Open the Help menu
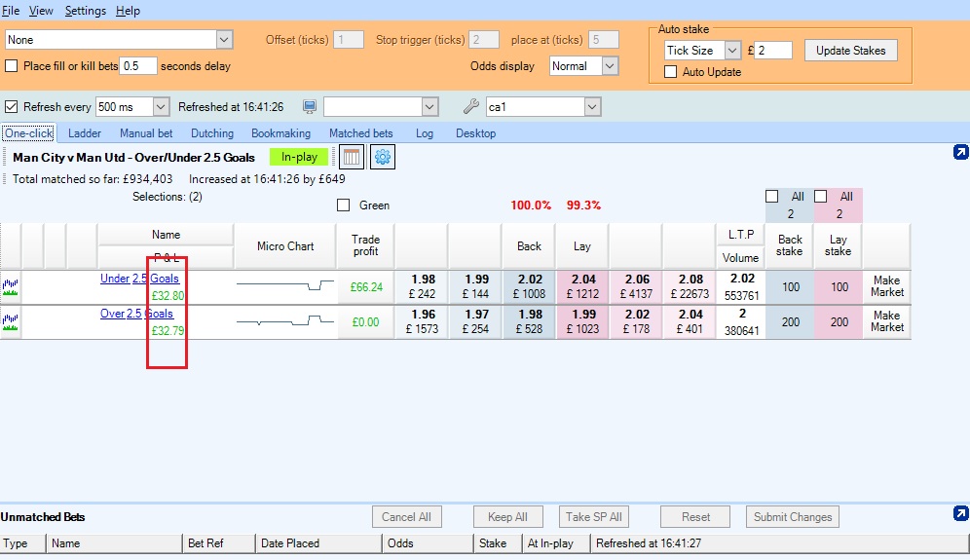970x560 pixels. [128, 11]
